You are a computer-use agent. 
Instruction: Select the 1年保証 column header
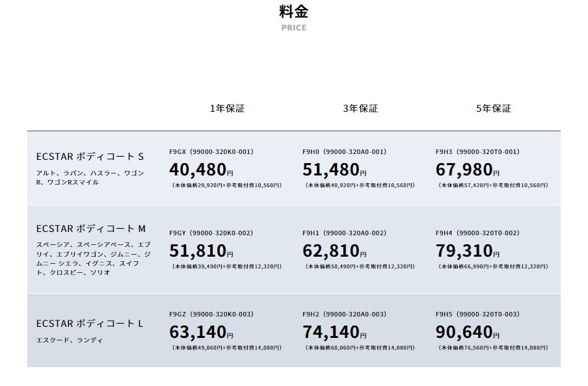tap(227, 109)
